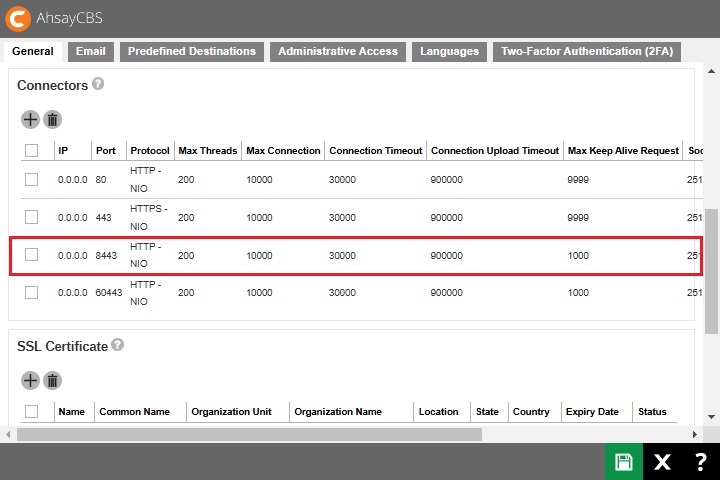Go to Predefined Destinations tab

click(192, 51)
